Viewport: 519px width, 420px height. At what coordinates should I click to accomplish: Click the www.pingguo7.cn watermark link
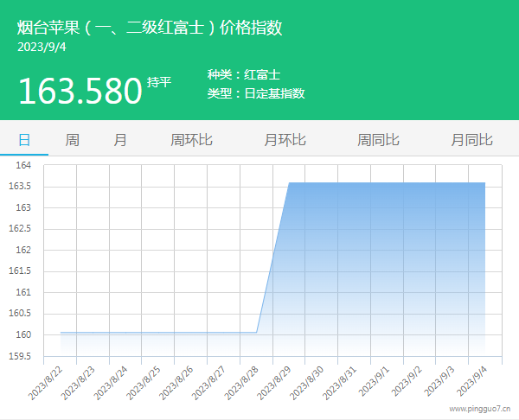click(x=479, y=409)
